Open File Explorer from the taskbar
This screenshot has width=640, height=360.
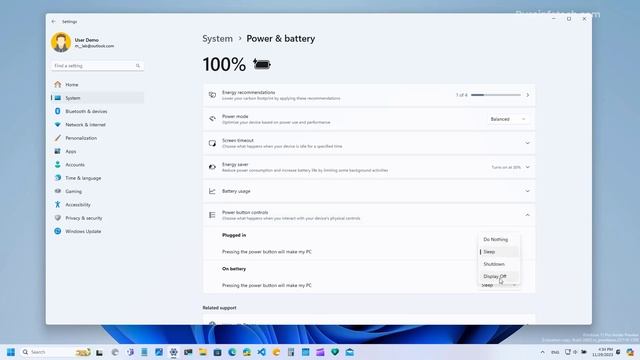[x=203, y=352]
